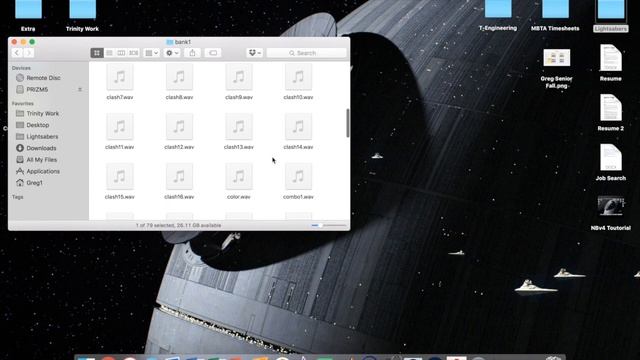Screen dimensions: 640x360
Task: Select the clash11.wav file icon
Action: (120, 127)
